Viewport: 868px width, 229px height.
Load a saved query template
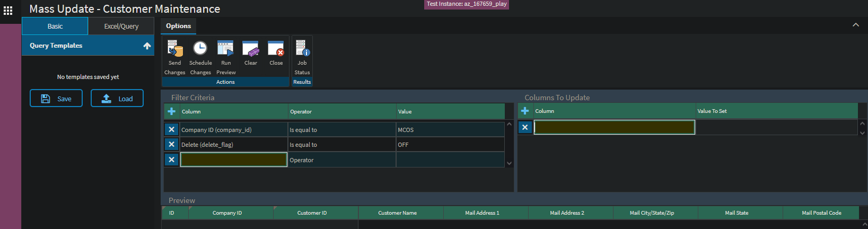117,99
